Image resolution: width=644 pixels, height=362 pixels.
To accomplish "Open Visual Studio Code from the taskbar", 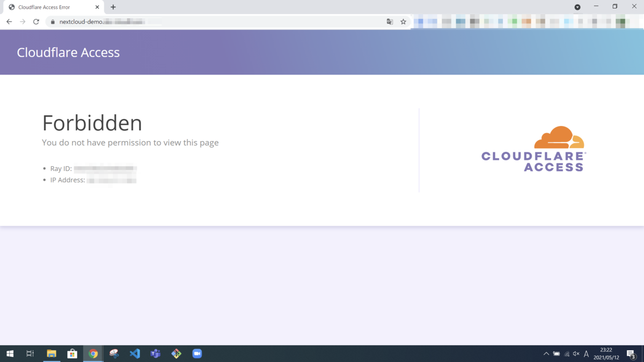I will tap(135, 353).
